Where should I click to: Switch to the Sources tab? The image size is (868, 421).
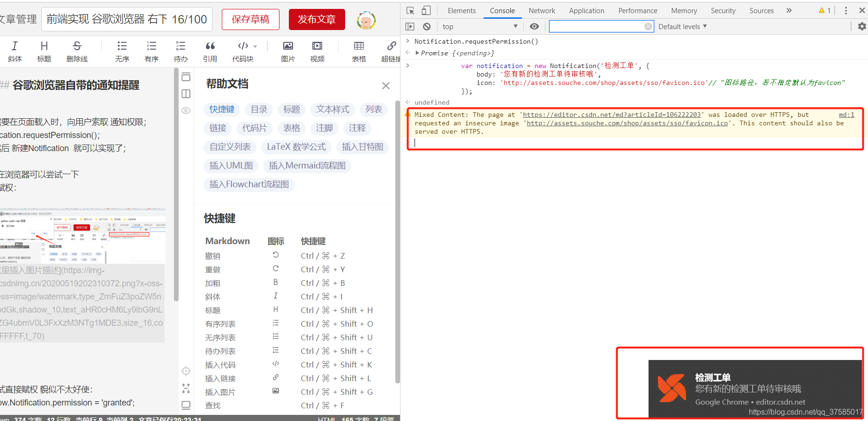pos(761,10)
